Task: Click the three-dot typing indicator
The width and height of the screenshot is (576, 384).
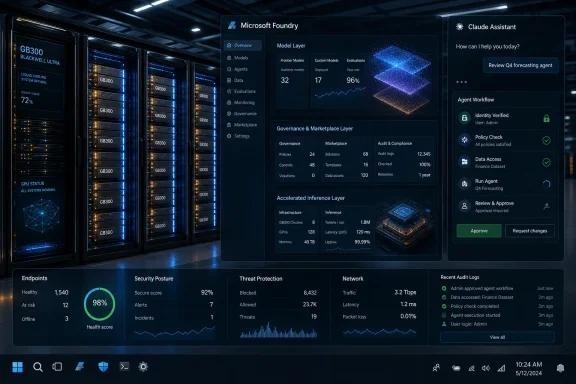Action: (461, 82)
